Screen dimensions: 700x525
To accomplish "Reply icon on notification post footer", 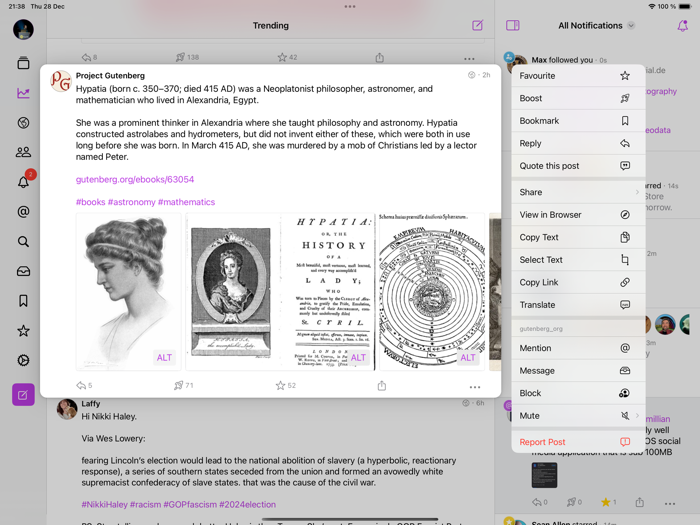I will 537,502.
